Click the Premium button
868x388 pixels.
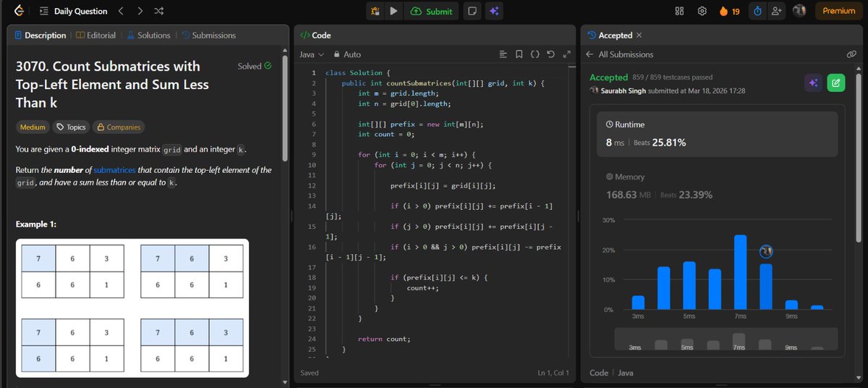[x=839, y=11]
